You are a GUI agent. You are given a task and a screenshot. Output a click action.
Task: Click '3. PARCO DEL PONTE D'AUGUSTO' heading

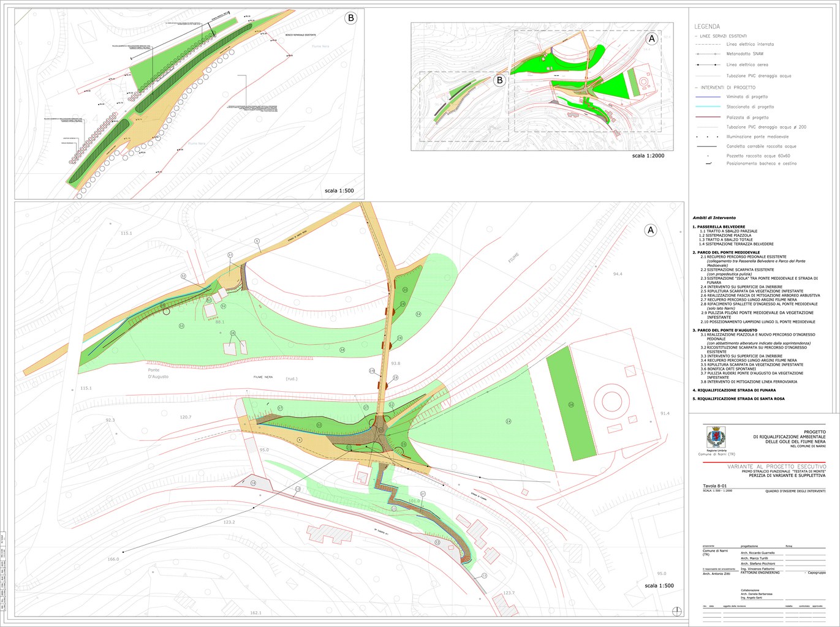(x=725, y=330)
